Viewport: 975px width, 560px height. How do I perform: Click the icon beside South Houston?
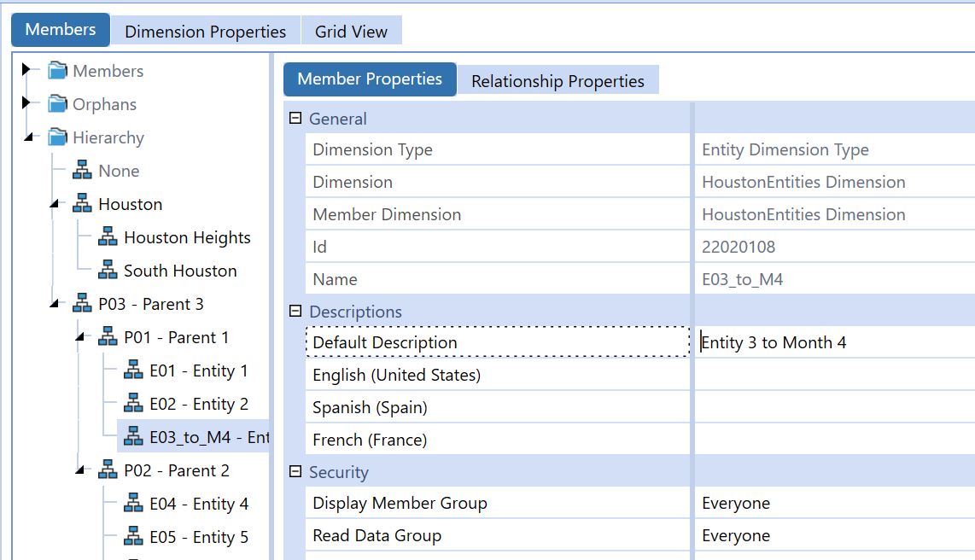point(108,271)
